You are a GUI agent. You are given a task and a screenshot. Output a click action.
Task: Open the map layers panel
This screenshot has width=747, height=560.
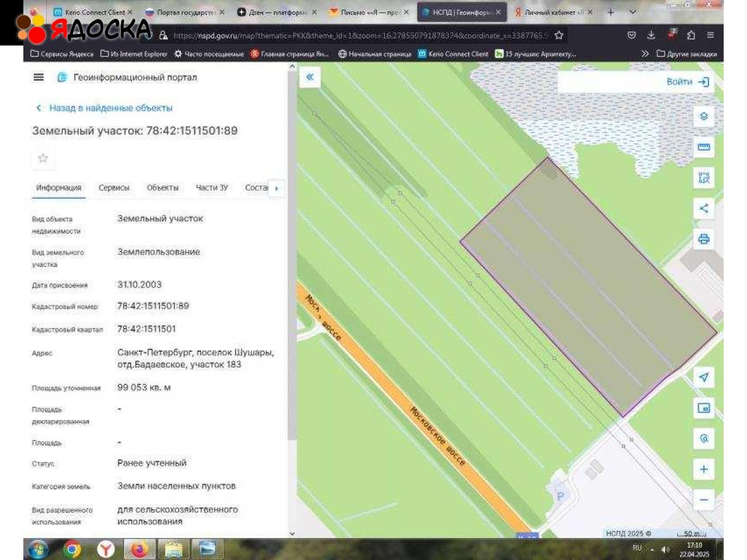tap(704, 116)
